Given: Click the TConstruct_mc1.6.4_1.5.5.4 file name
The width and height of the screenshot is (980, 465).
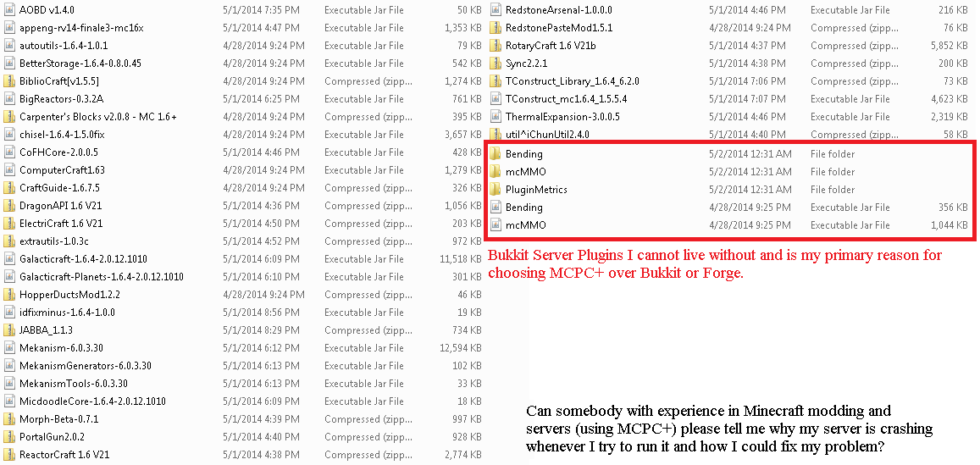Looking at the screenshot, I should point(567,99).
